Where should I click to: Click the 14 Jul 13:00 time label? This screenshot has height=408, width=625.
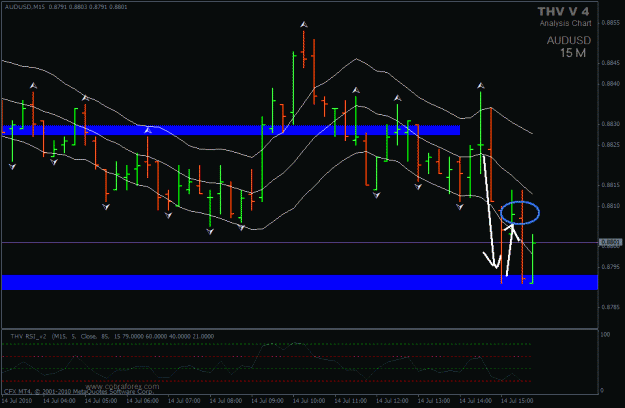pyautogui.click(x=434, y=400)
